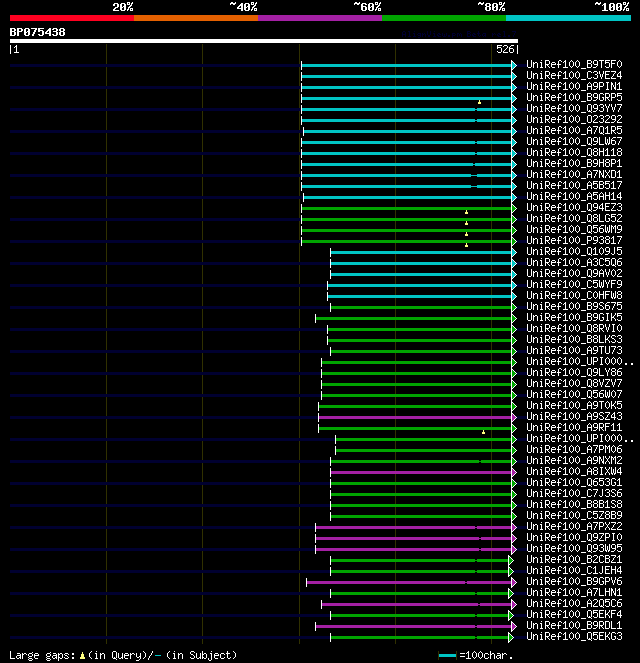
Task: Click UniRef100_C5Z8B9 label
Action: (574, 515)
